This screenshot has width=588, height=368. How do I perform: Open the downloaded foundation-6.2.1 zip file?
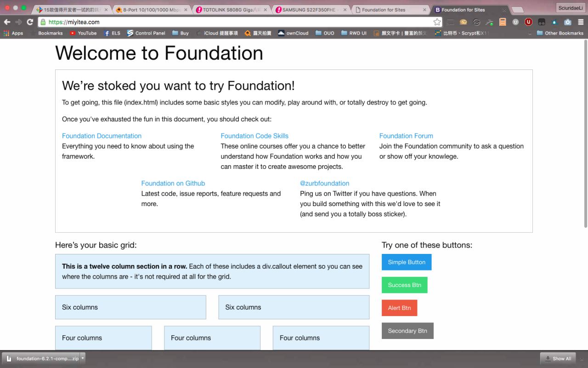42,358
